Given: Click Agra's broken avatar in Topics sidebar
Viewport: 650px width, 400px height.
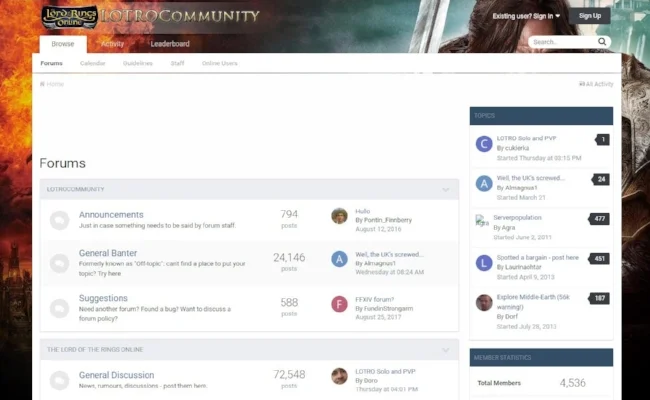Looking at the screenshot, I should point(482,221).
